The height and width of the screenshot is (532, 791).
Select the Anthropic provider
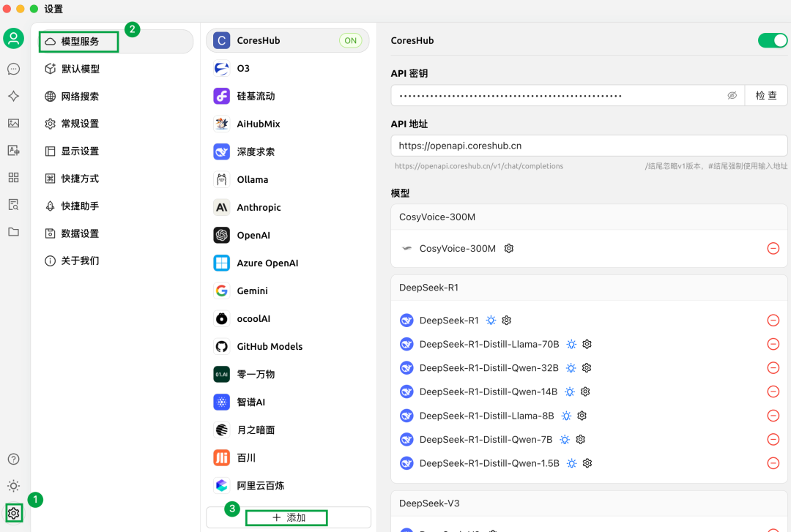[288, 207]
